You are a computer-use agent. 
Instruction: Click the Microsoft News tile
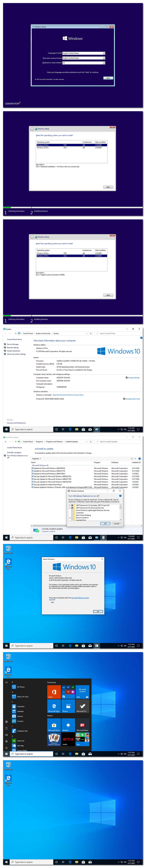coord(82,725)
